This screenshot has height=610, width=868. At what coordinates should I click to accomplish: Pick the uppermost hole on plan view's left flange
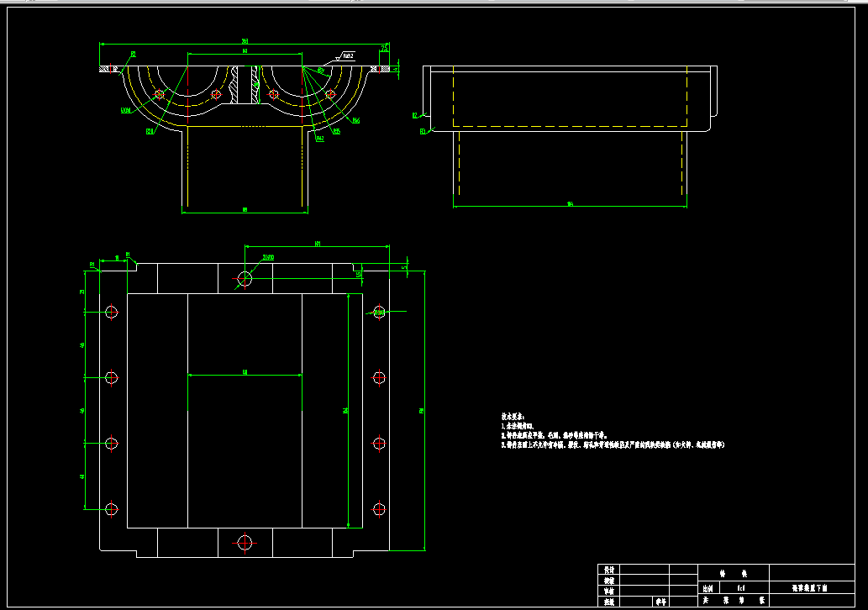pos(111,313)
